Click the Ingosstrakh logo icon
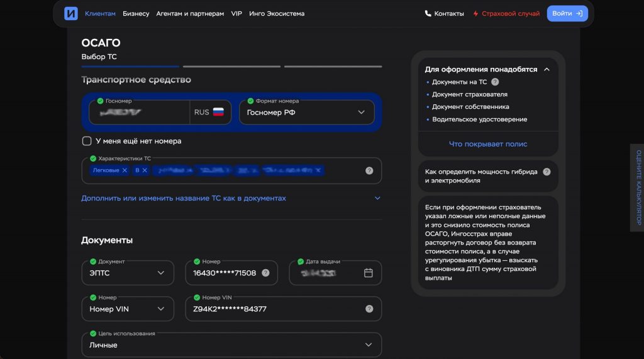Screen dimensions: 644x359 point(71,13)
